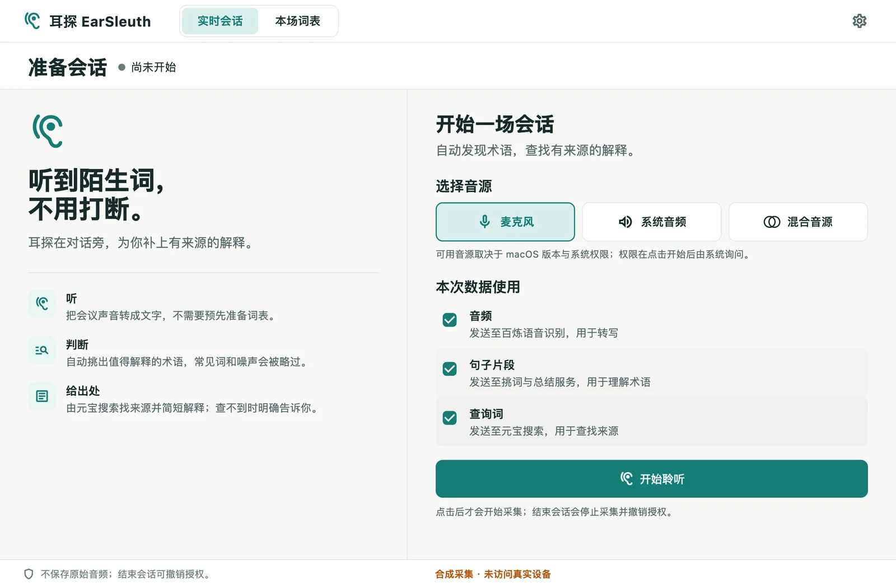This screenshot has height=588, width=896.
Task: Click the EarSleuth ear logo in header
Action: (32, 21)
